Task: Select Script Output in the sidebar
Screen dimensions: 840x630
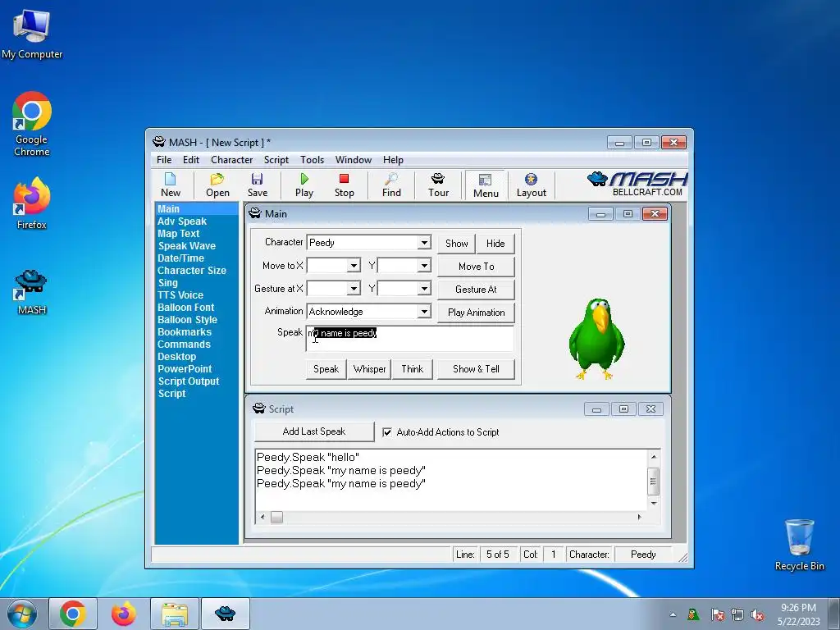Action: pos(189,381)
